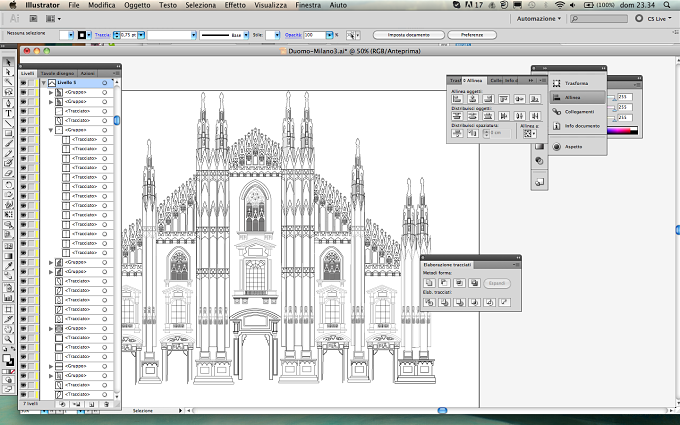
Task: Open macOS Spotlight search icon
Action: click(667, 5)
